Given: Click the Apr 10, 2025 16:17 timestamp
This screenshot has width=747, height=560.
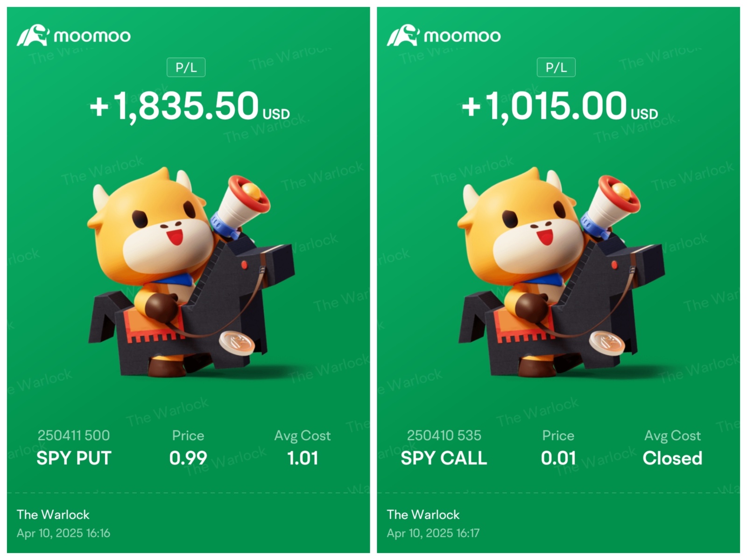Looking at the screenshot, I should coord(433,533).
